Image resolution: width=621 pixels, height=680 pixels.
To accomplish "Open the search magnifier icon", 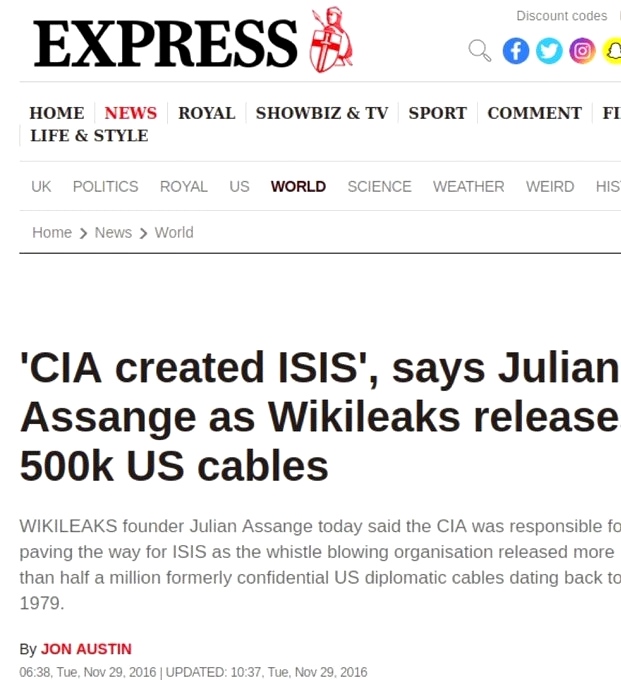I will click(480, 50).
